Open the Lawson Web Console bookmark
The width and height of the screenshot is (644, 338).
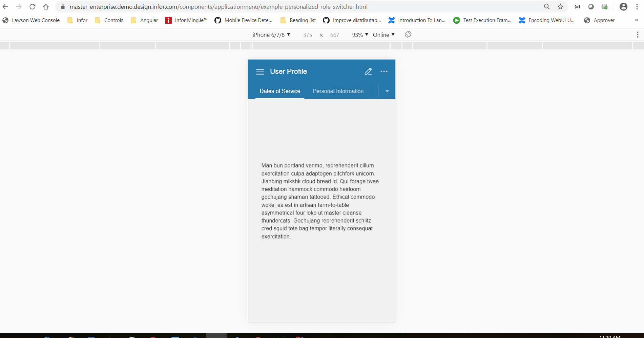click(31, 20)
